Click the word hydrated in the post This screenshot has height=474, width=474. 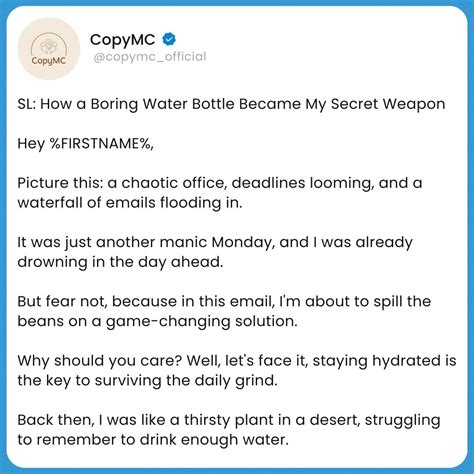tap(406, 361)
